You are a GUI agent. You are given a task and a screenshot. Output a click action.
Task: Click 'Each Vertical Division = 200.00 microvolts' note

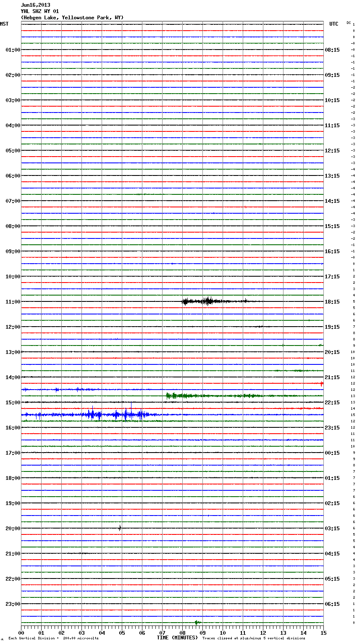[53, 638]
